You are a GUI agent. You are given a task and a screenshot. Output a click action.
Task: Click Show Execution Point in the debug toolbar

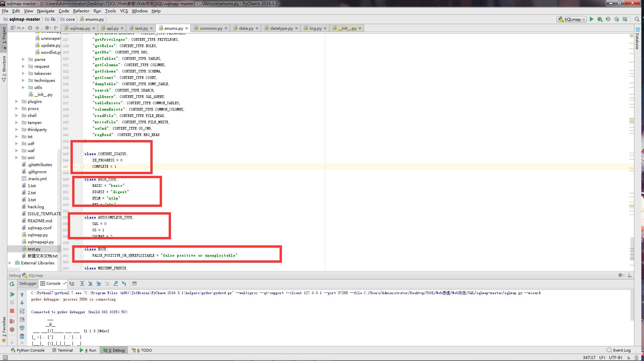tap(72, 283)
